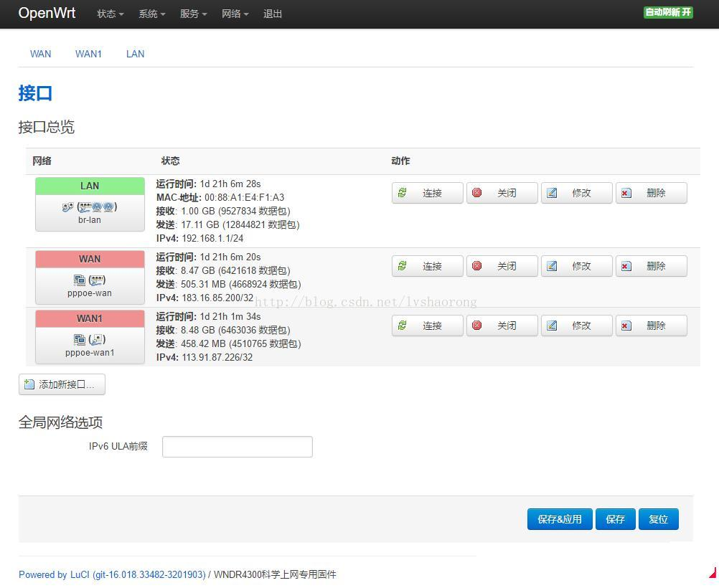
Task: Click MAC address 00:88:A1:E4:F1:A3
Action: (245, 197)
